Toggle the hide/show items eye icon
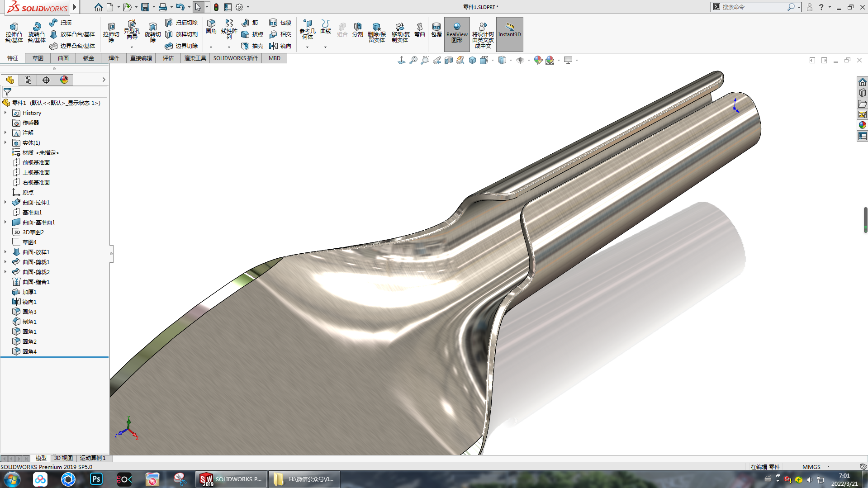 [520, 60]
